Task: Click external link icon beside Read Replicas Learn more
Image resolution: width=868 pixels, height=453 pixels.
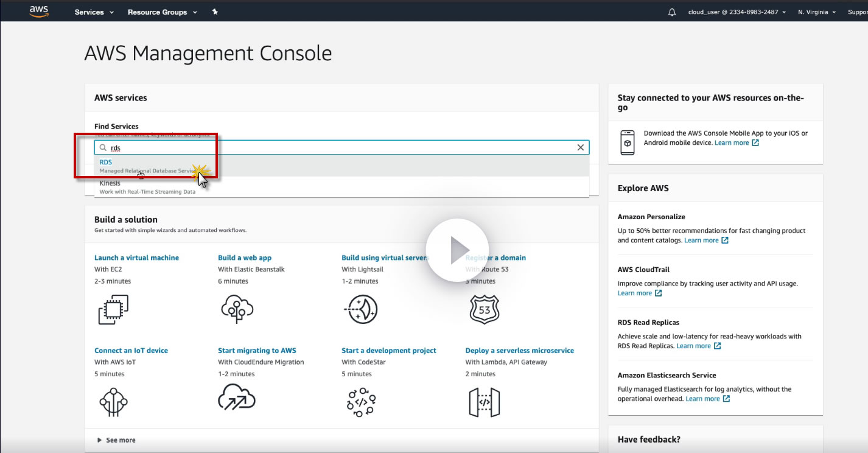Action: coord(717,346)
